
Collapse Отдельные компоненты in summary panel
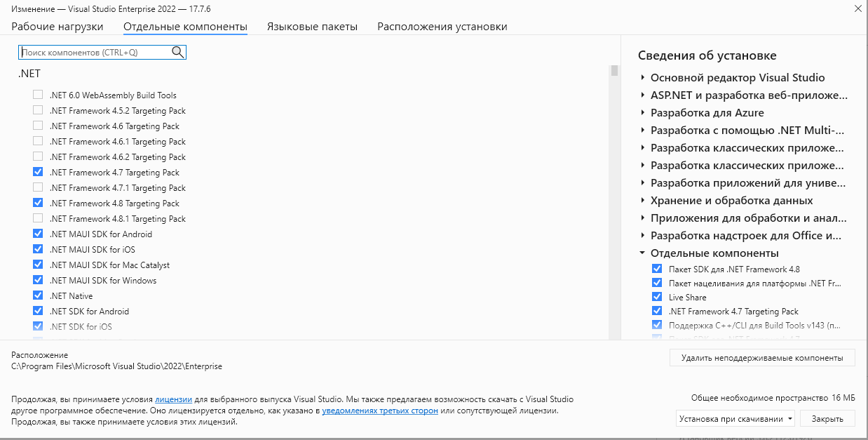coord(642,253)
